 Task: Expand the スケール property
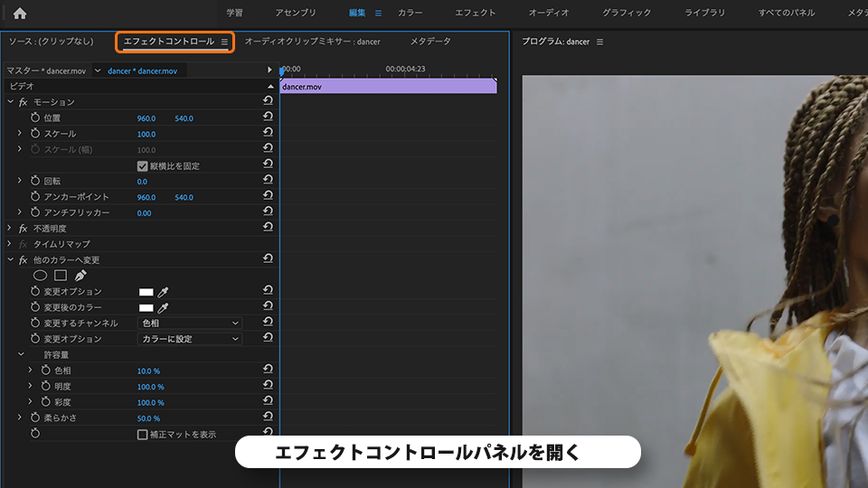[x=20, y=134]
